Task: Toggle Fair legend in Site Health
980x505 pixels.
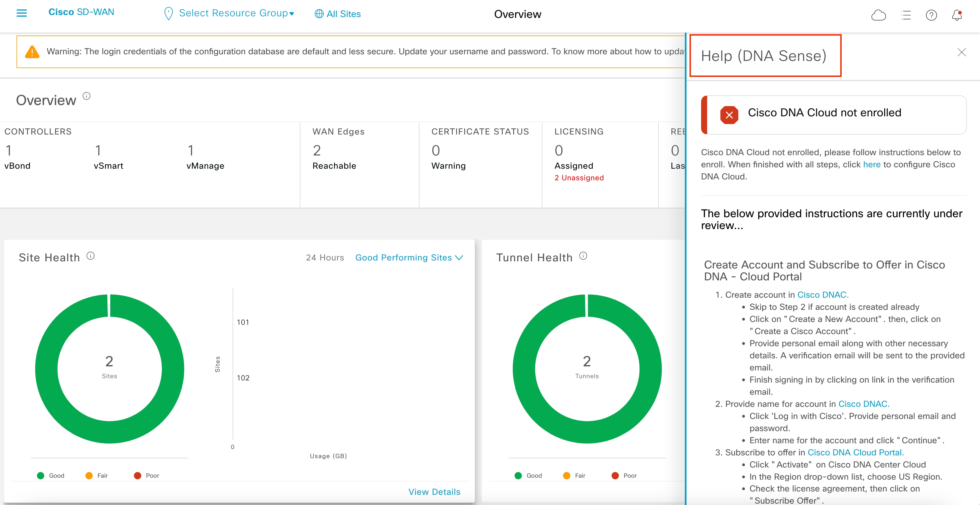Action: tap(97, 475)
